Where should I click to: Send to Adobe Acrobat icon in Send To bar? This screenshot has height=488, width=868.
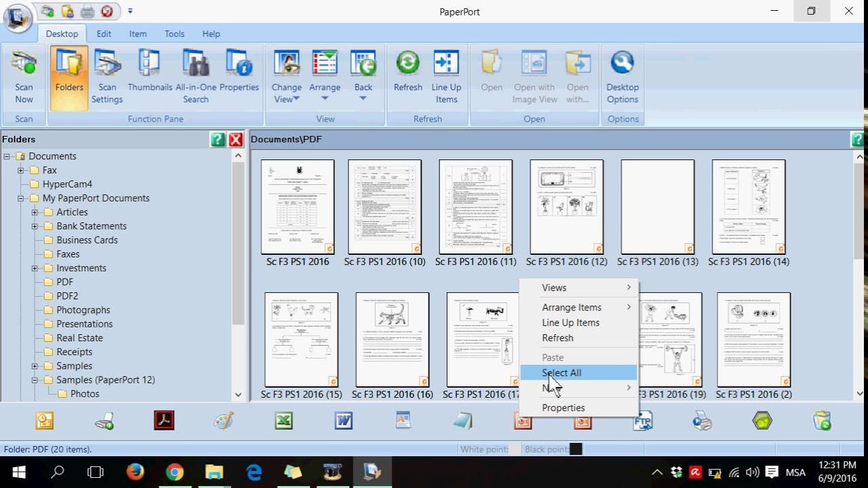(164, 420)
